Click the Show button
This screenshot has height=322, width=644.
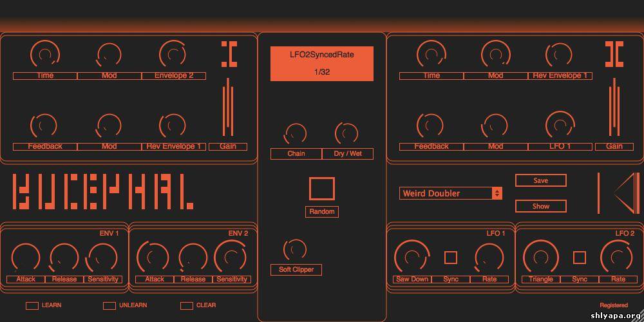[540, 206]
